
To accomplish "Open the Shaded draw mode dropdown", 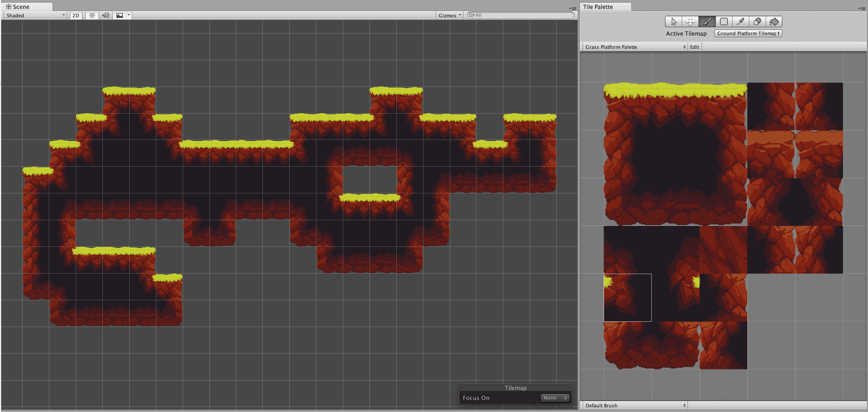I will 35,16.
